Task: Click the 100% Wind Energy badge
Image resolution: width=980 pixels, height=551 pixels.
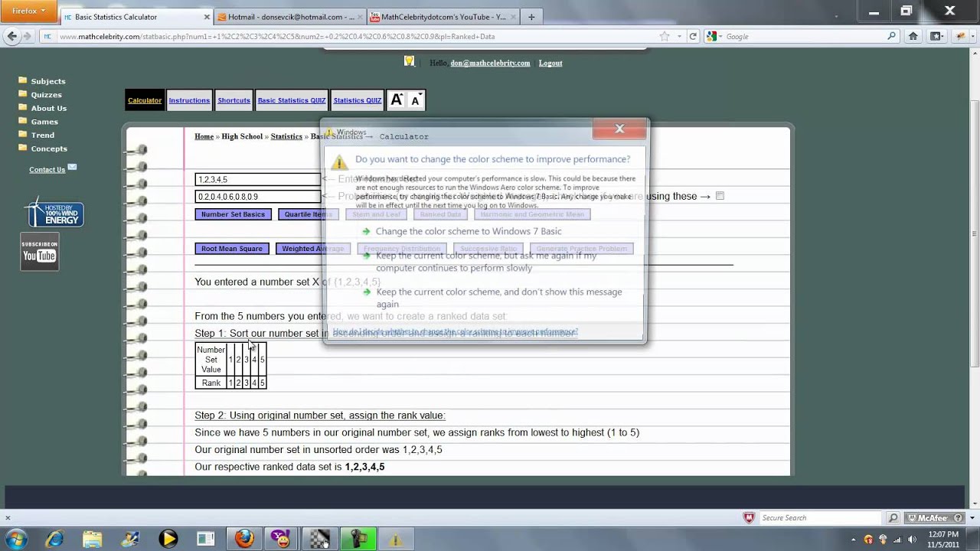Action: pyautogui.click(x=53, y=212)
